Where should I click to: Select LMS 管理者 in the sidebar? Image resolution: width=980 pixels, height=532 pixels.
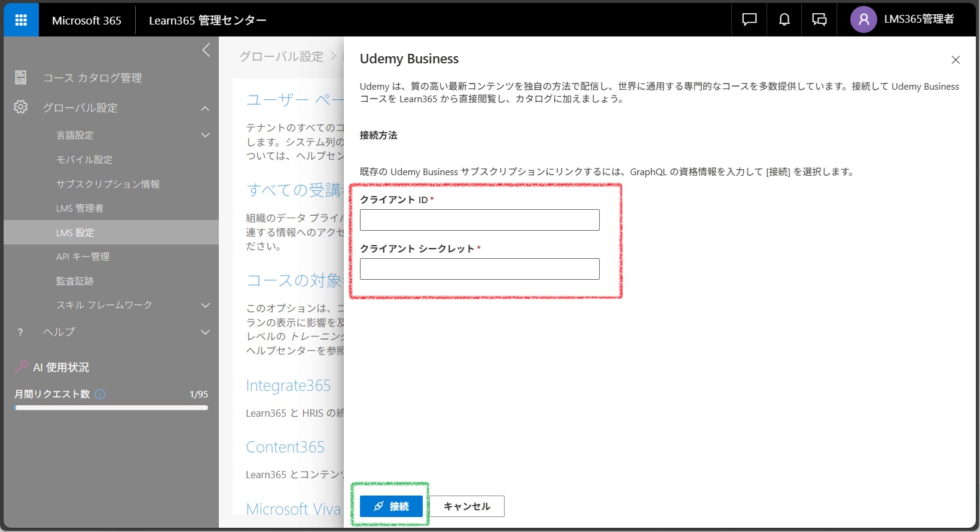tap(80, 208)
